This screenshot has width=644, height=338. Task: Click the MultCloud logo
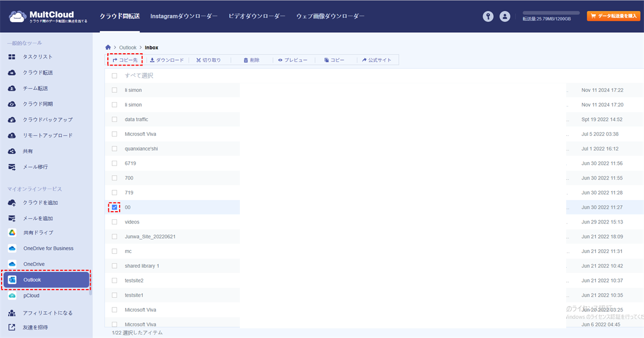(x=49, y=16)
